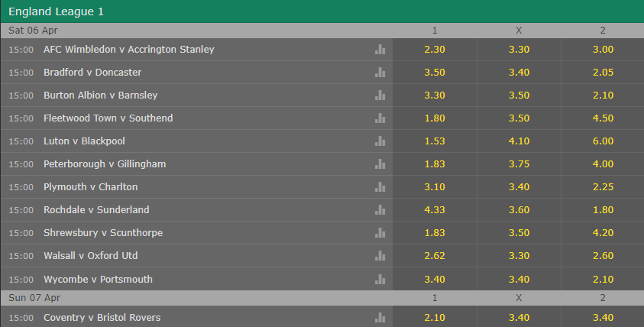Select Southend away win odds 4.50

click(x=603, y=118)
